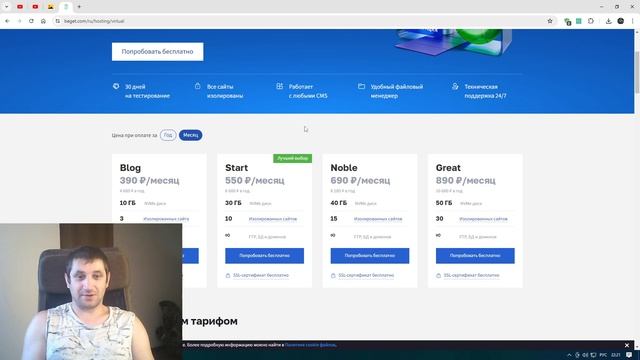Viewport: 640px width, 360px height.
Task: Click SSL certificate lock icon in Great card
Action: pyautogui.click(x=438, y=276)
